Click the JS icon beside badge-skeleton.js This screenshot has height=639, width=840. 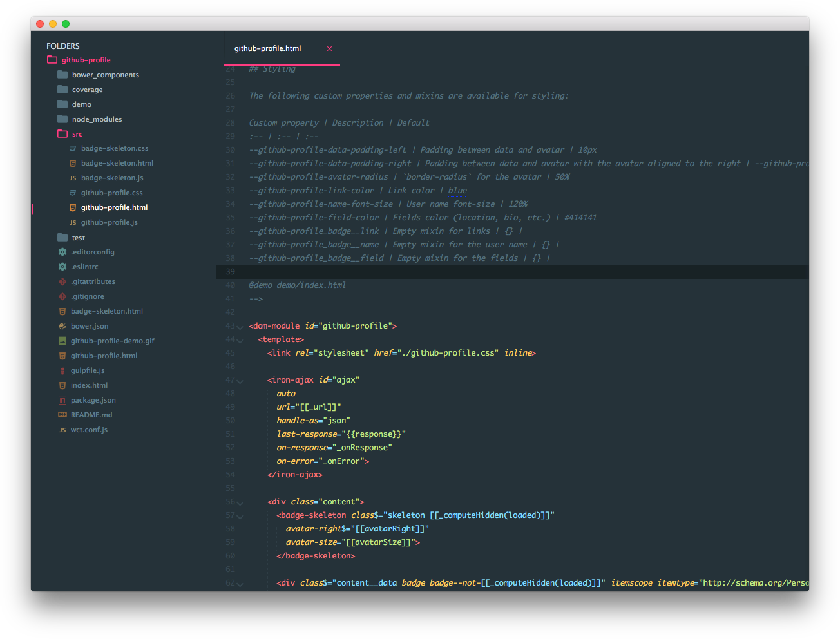[x=73, y=178]
